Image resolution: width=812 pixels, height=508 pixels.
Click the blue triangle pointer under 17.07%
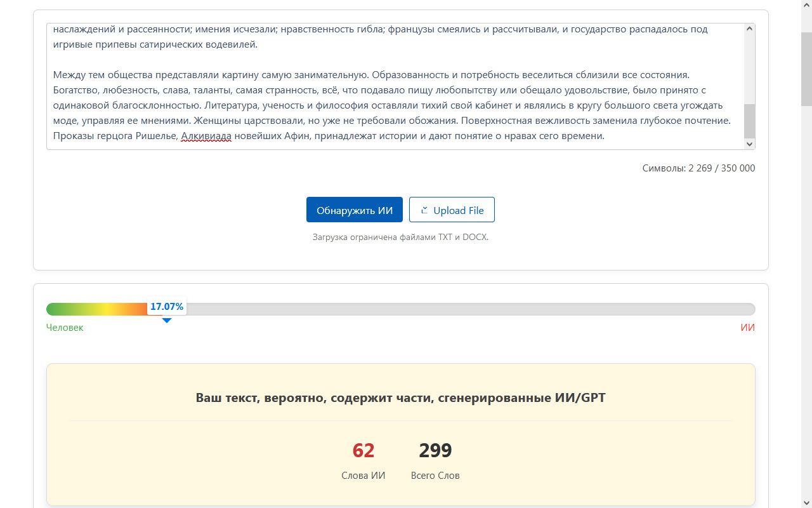167,321
